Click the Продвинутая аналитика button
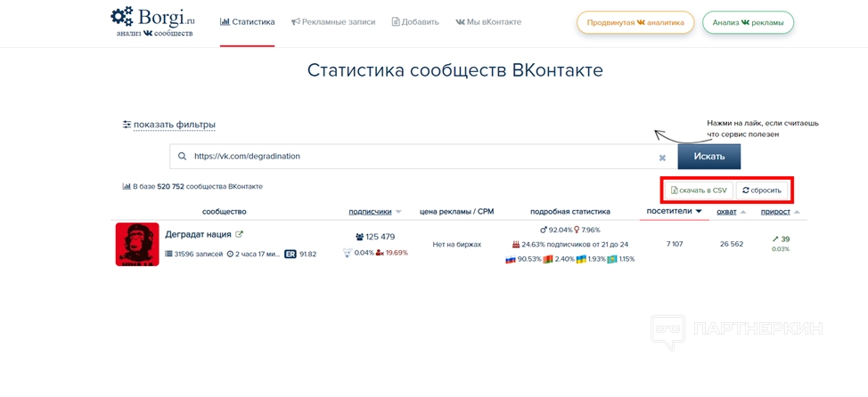 tap(635, 22)
